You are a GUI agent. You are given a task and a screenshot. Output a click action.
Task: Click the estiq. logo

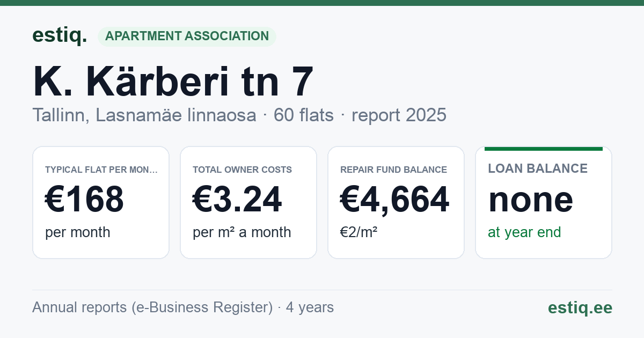pyautogui.click(x=60, y=35)
